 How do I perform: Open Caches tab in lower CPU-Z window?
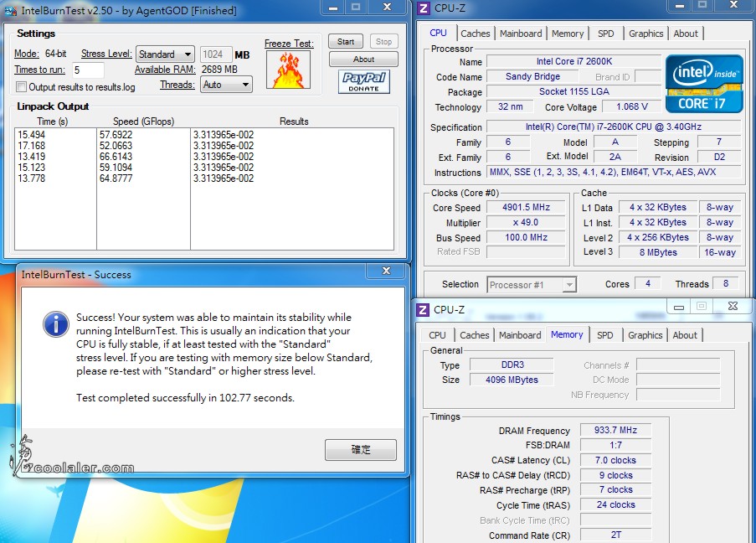point(474,335)
